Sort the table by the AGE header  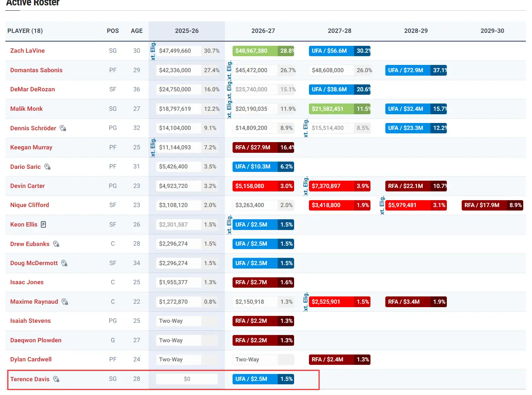click(x=136, y=31)
